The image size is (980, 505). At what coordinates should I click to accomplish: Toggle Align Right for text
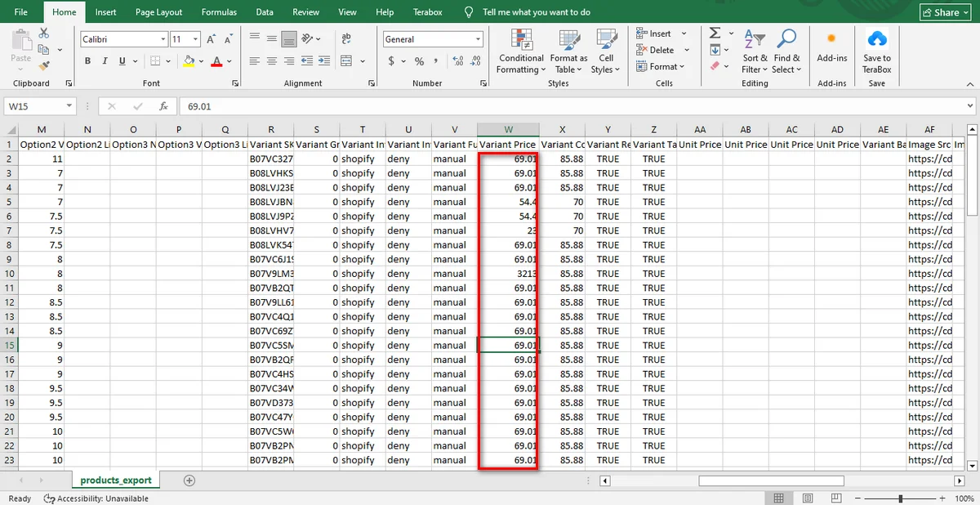[288, 61]
